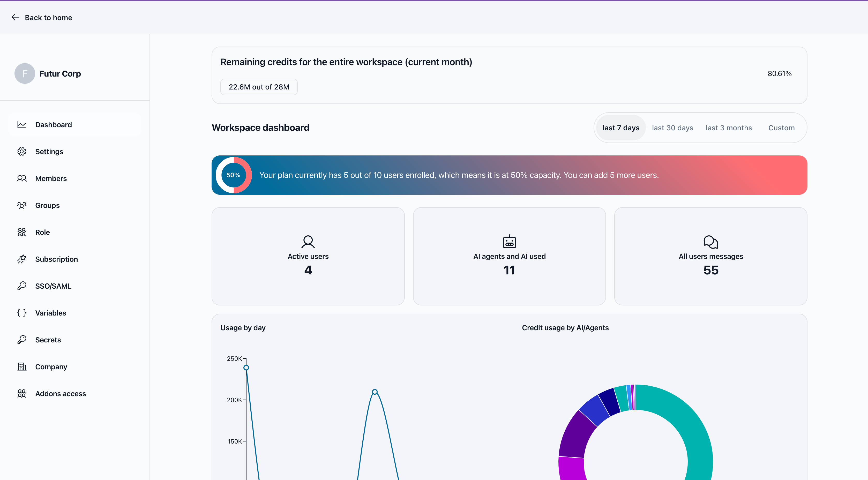Click the 250K peak data point
The image size is (868, 480).
point(246,367)
